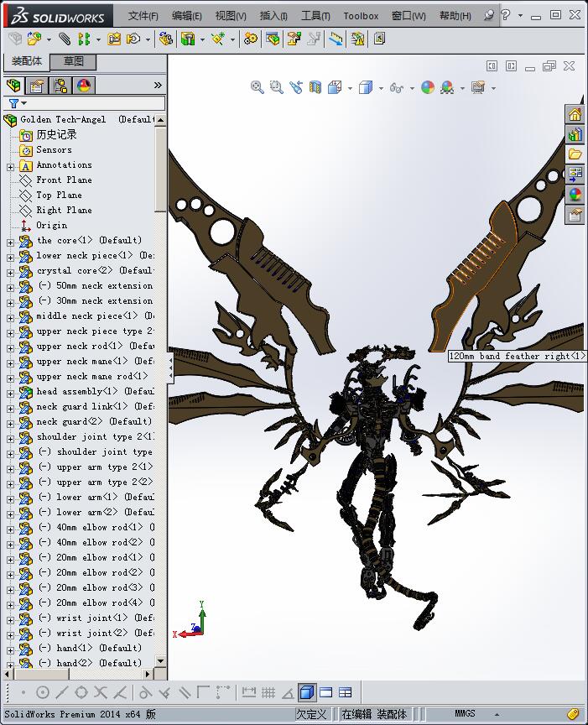Click the Zoom to Fit magnifier
Viewport: 588px width, 725px height.
coord(257,87)
